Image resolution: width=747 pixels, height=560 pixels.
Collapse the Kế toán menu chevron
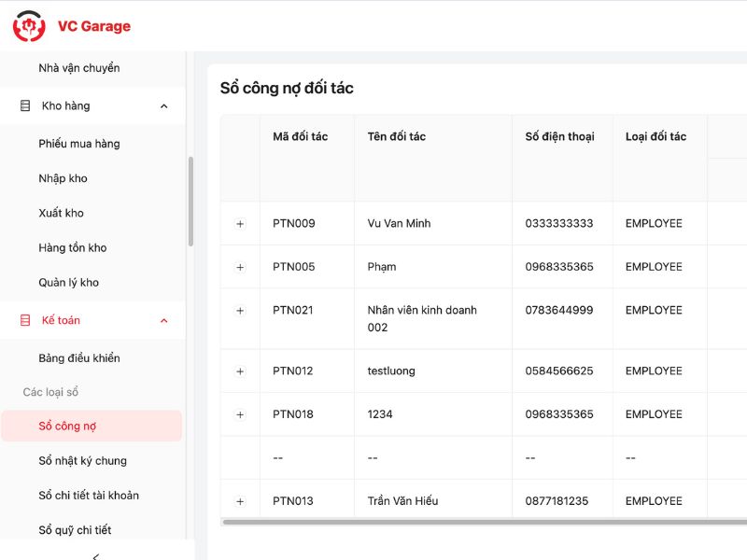(x=164, y=321)
